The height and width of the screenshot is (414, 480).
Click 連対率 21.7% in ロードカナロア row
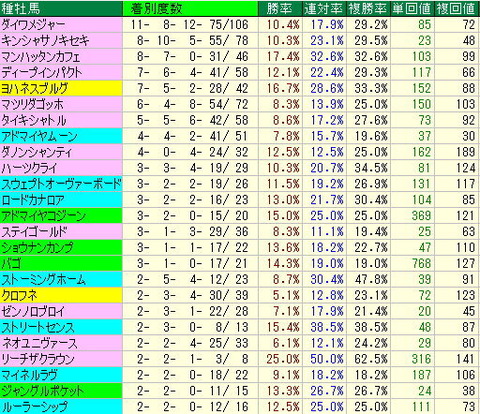tap(327, 200)
